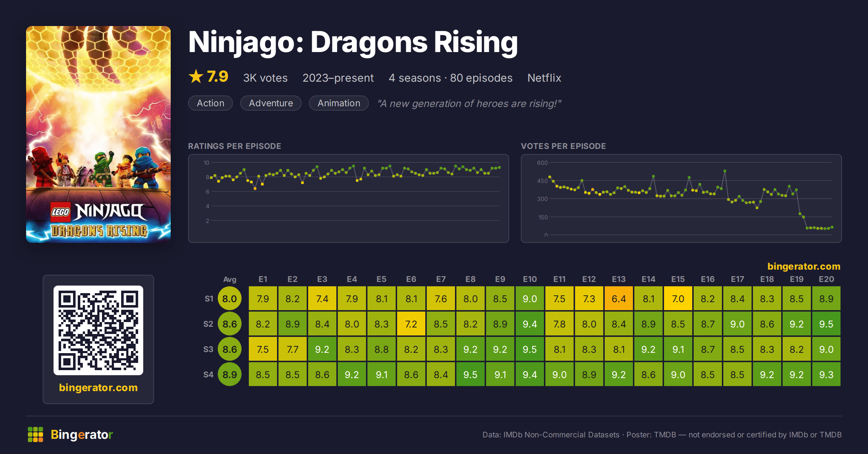Select the S4 average 8.9 circle

coord(230,374)
